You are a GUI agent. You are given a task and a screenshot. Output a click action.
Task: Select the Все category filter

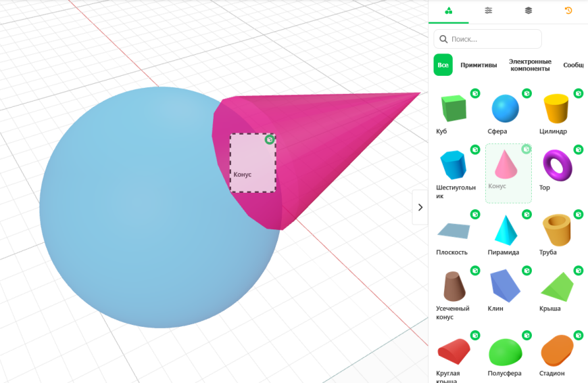click(443, 65)
